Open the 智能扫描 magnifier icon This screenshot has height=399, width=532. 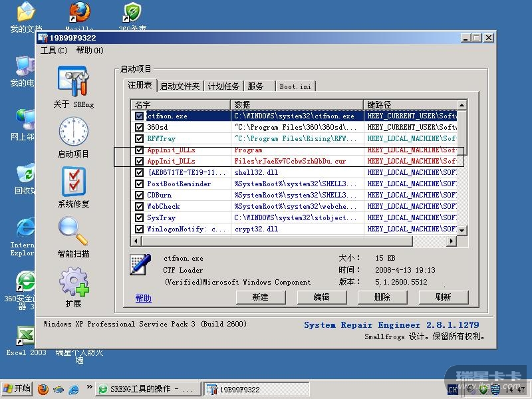pos(73,231)
